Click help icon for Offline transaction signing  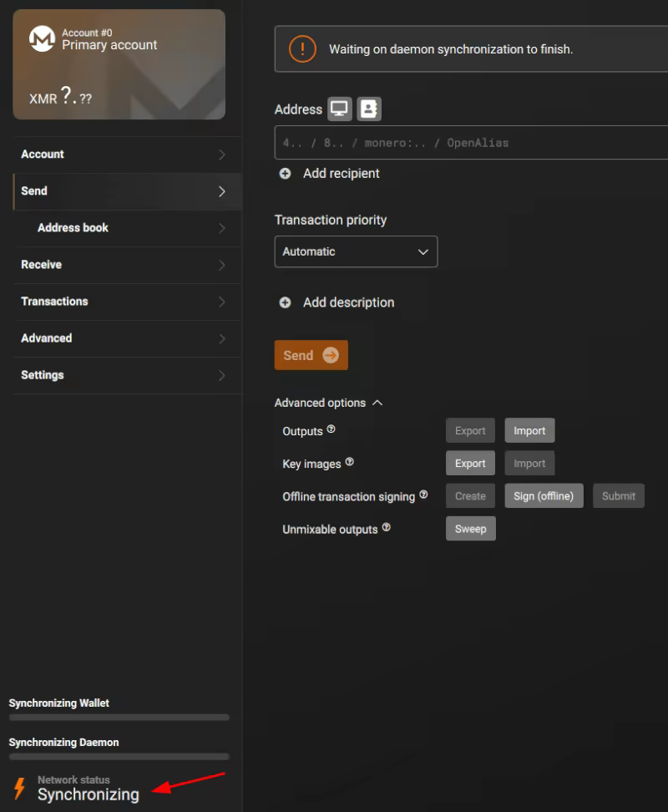(x=423, y=495)
